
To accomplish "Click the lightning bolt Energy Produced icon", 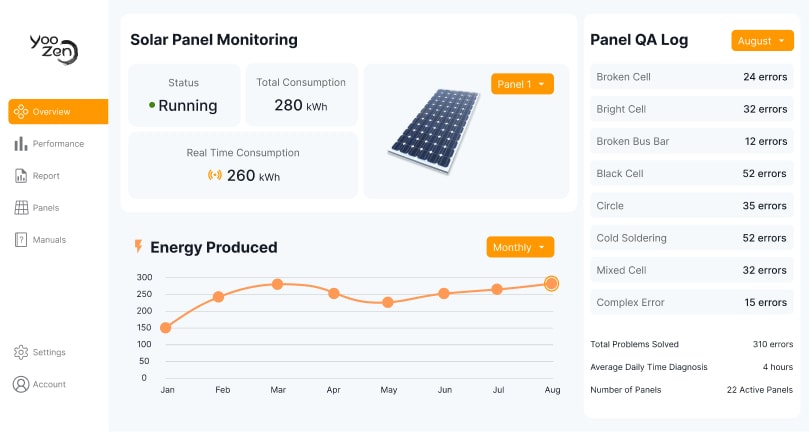I will pyautogui.click(x=138, y=246).
